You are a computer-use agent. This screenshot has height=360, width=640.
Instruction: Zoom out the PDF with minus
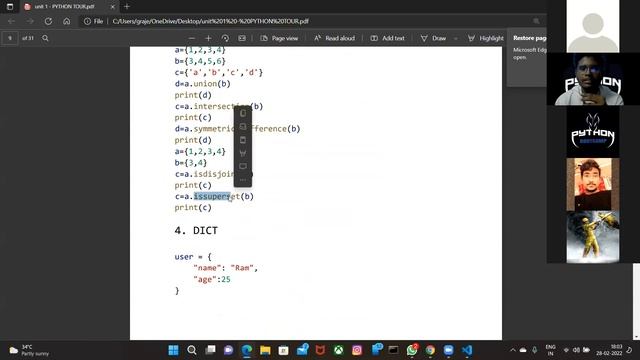191,38
